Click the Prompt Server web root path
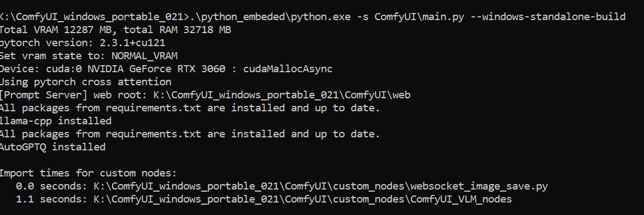Screen dimensions: 644x215 tap(282, 95)
